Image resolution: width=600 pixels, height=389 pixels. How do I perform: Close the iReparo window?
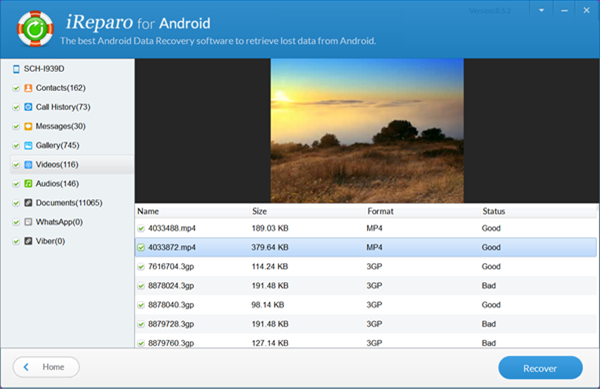(586, 10)
